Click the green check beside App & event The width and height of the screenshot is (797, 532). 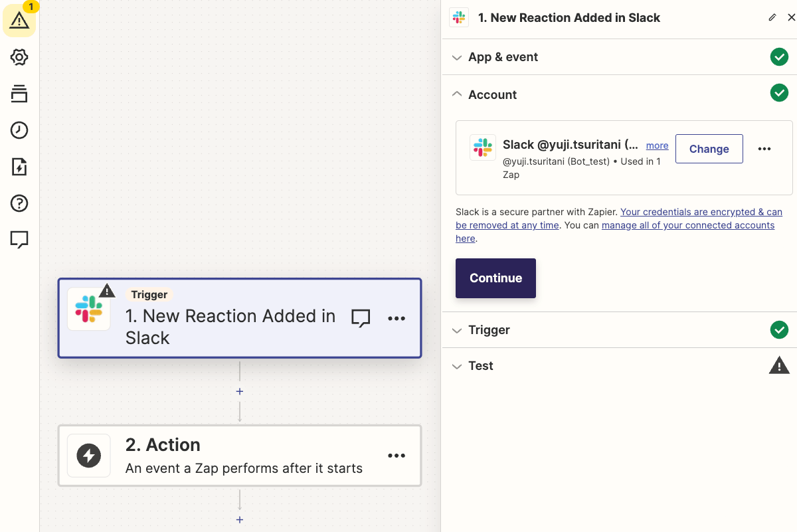pyautogui.click(x=779, y=57)
